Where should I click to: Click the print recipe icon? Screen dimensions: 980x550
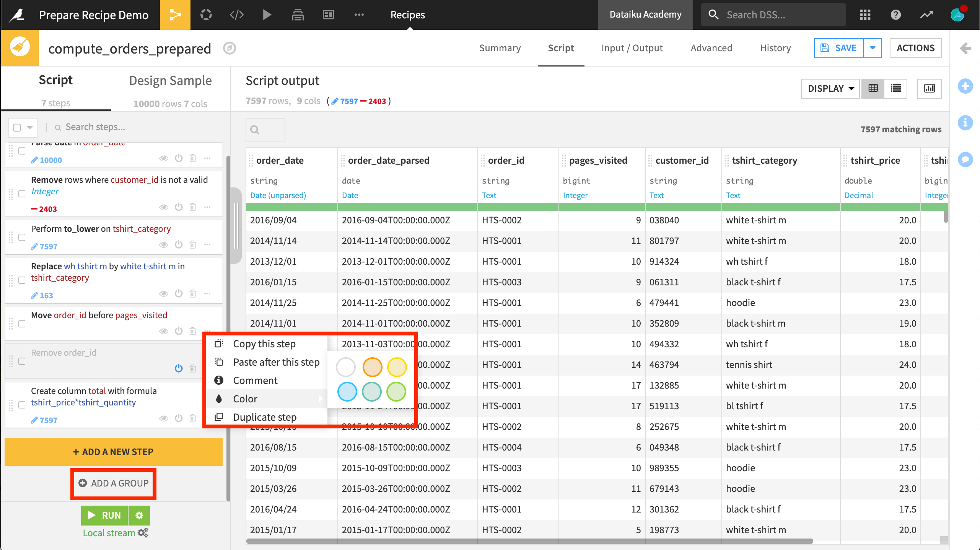[298, 15]
